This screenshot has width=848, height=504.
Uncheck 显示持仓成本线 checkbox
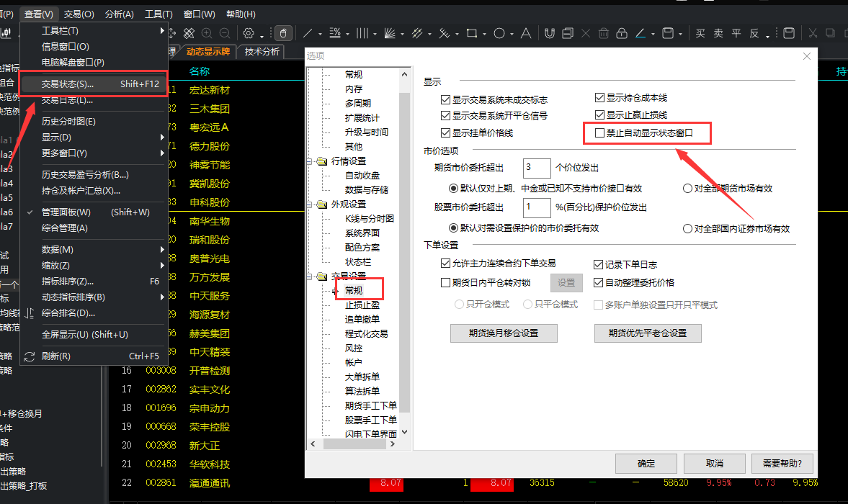[x=599, y=98]
